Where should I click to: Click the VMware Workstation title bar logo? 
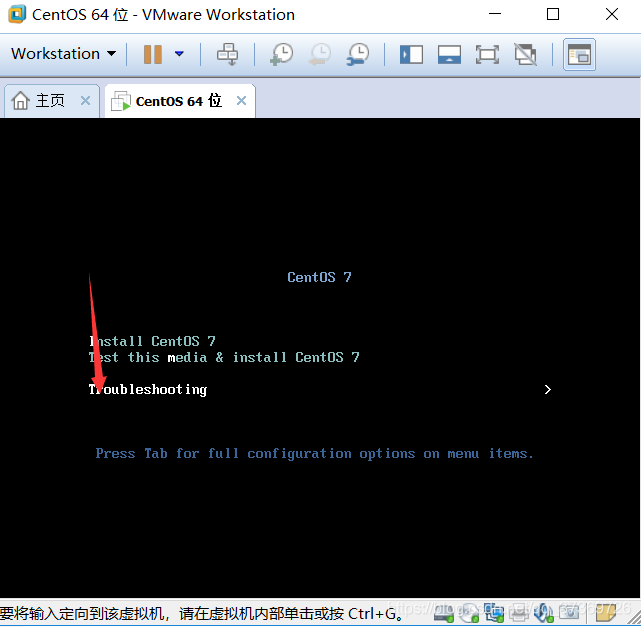click(17, 14)
